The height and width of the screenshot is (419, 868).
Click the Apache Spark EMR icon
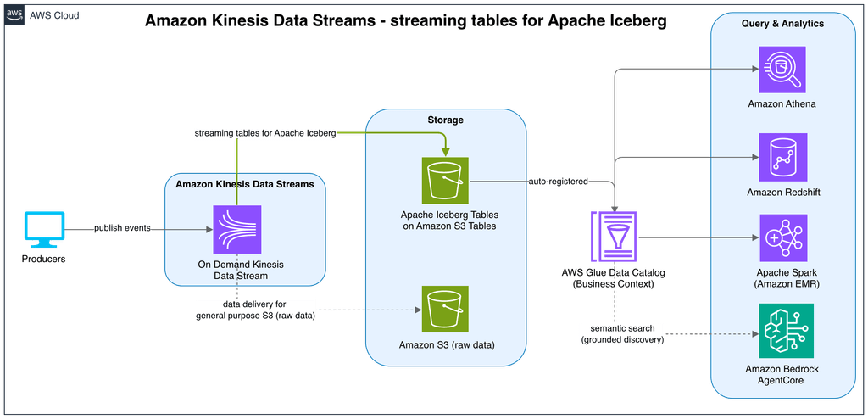click(x=783, y=237)
